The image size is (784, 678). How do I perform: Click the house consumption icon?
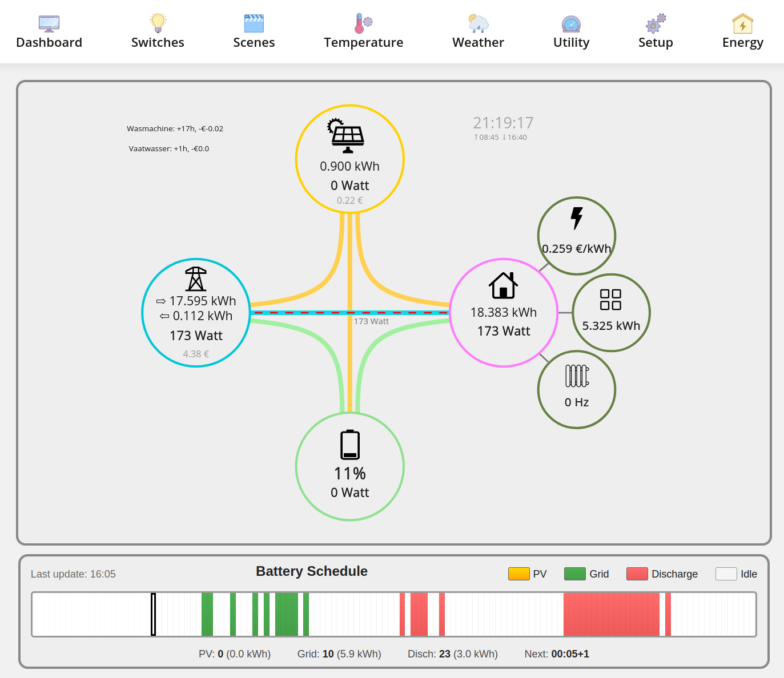pyautogui.click(x=503, y=285)
